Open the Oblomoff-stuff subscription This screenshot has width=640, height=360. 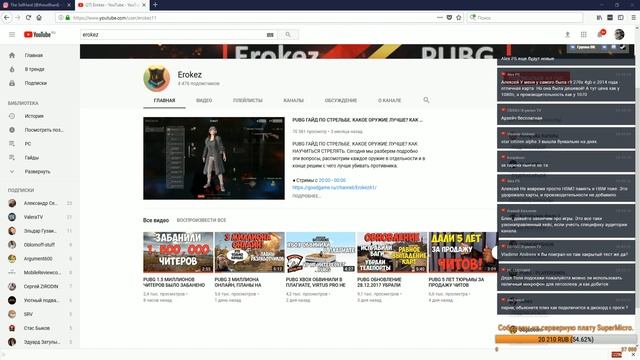click(x=40, y=245)
